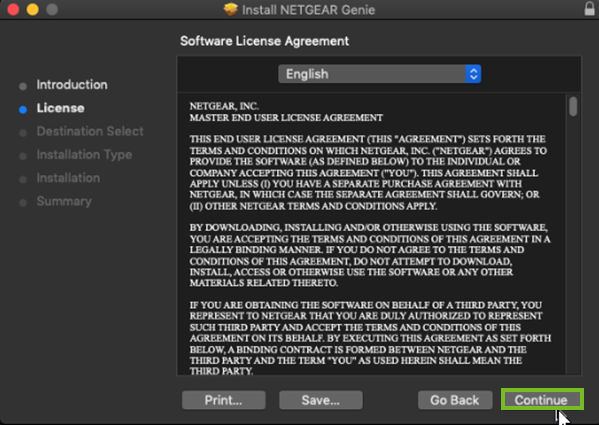Screen dimensions: 599x425
Task: Select the Summary step
Action: coord(64,201)
